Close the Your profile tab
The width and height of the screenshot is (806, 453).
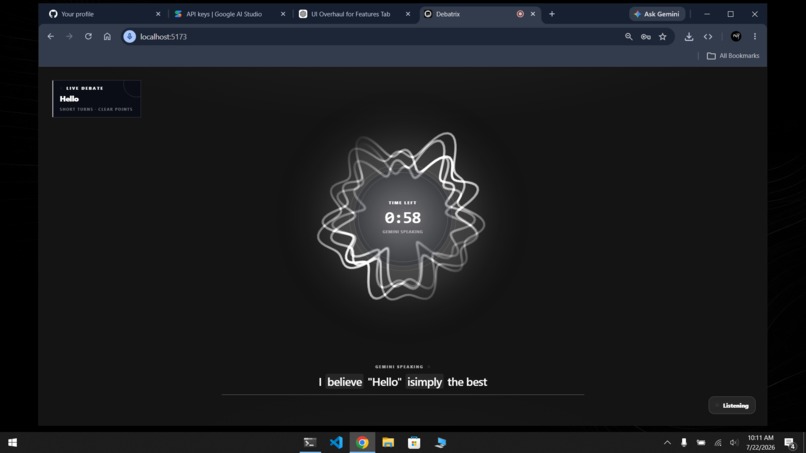point(158,14)
